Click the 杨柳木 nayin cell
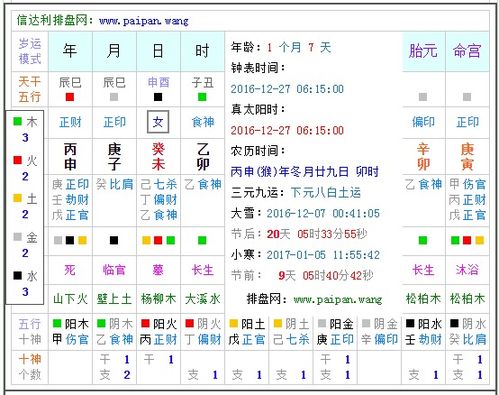 tap(158, 299)
